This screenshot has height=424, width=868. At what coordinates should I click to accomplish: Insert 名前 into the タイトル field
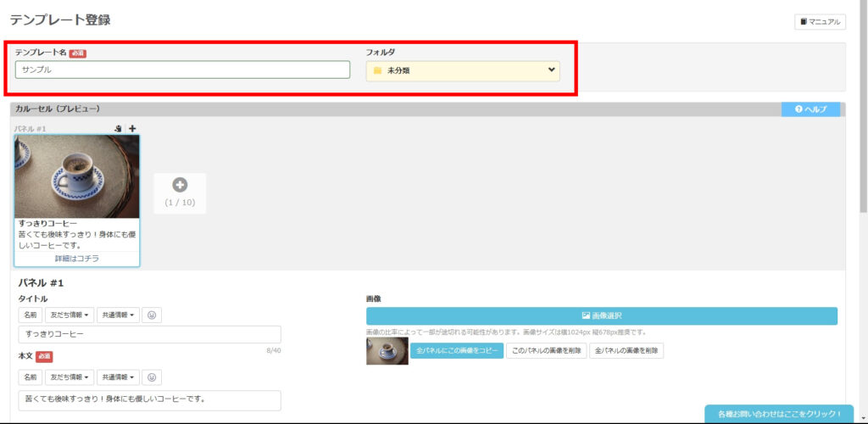[x=30, y=315]
